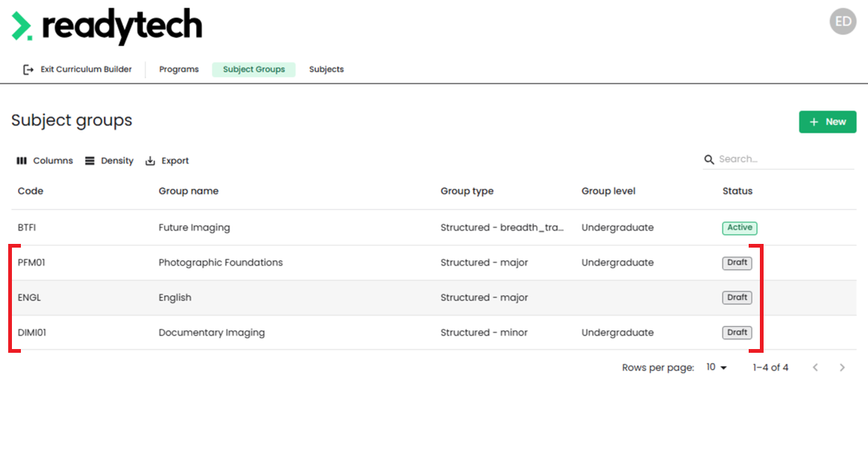Click Photographic Foundations' Structured - major cell
Viewport: 868px width, 449px height.
(484, 263)
